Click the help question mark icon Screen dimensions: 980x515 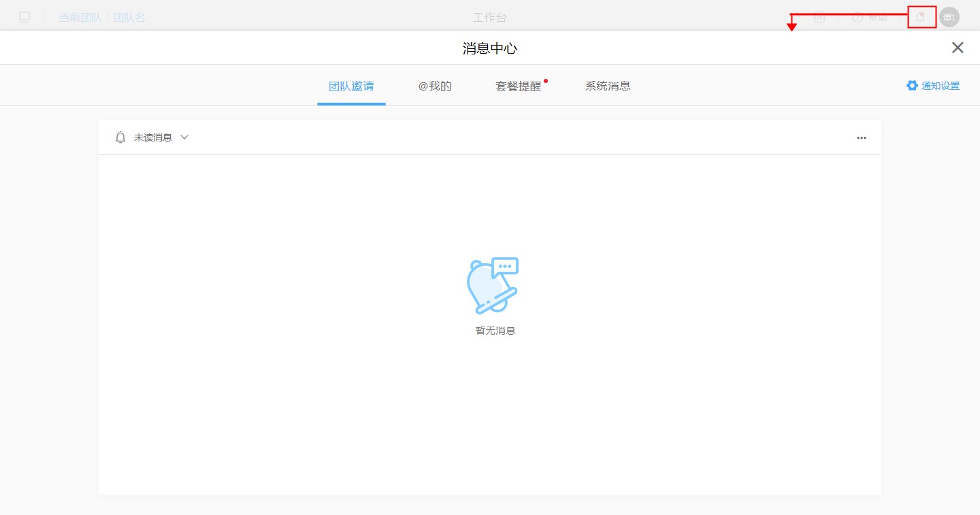click(857, 18)
